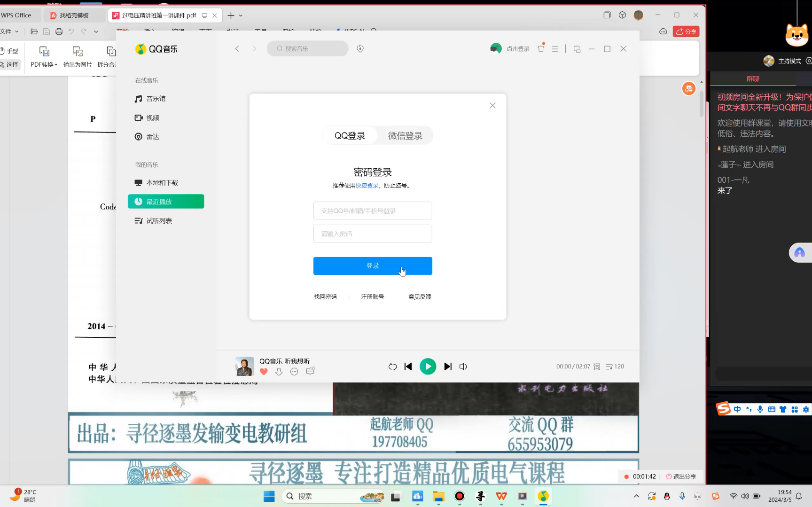
Task: Select the 微信登录 tab
Action: click(x=405, y=136)
